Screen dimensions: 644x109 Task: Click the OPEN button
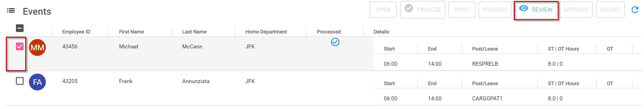click(383, 10)
